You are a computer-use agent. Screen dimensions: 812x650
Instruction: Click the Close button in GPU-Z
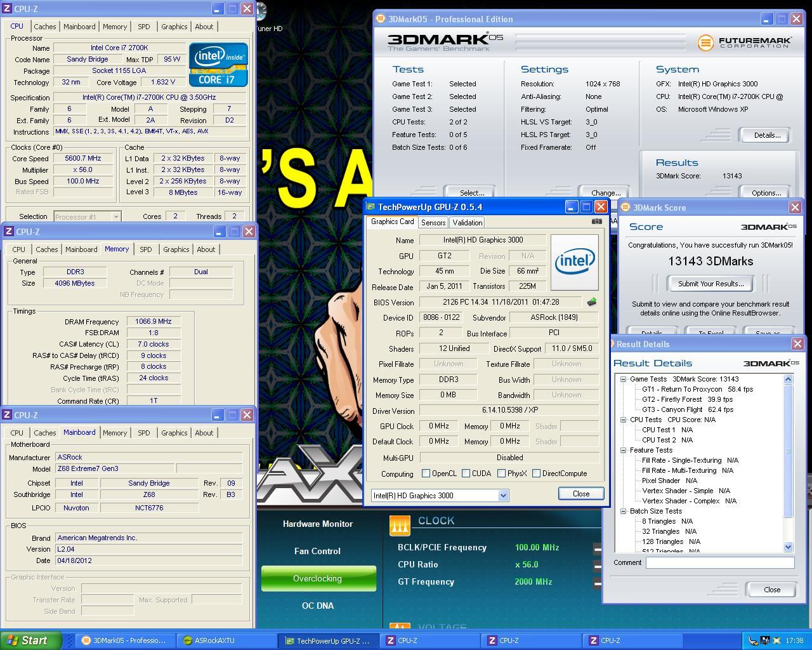click(581, 494)
